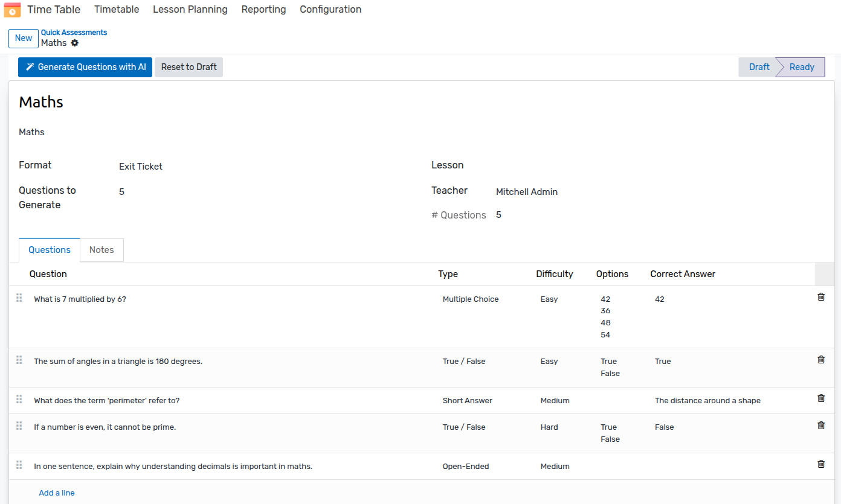Open Type cell showing Multiple Choice

(471, 299)
